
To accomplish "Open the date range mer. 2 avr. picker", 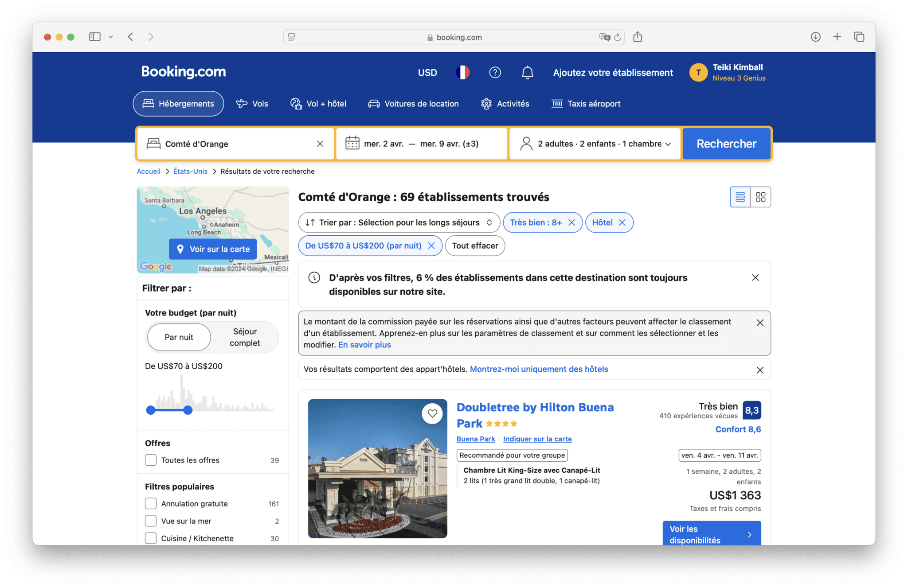I will [422, 144].
